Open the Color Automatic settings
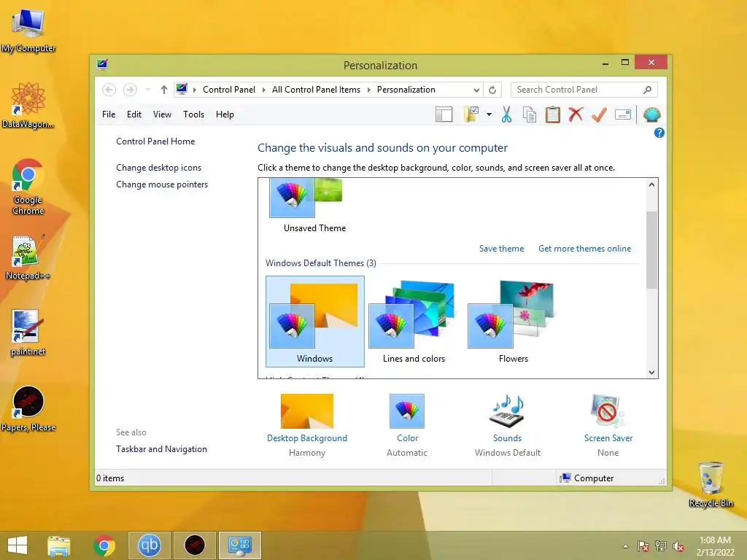 pos(407,425)
